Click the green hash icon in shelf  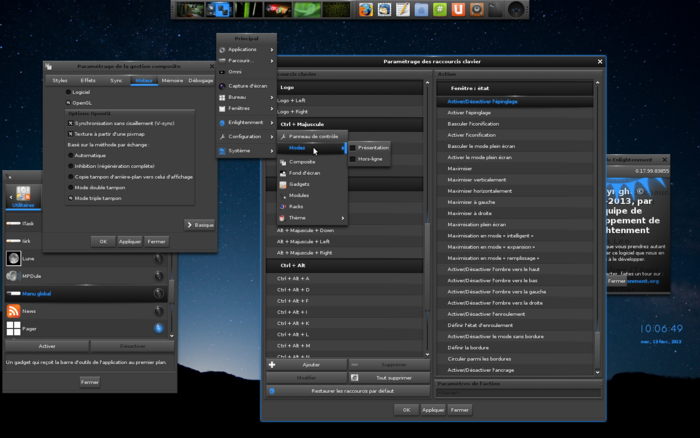[x=439, y=9]
